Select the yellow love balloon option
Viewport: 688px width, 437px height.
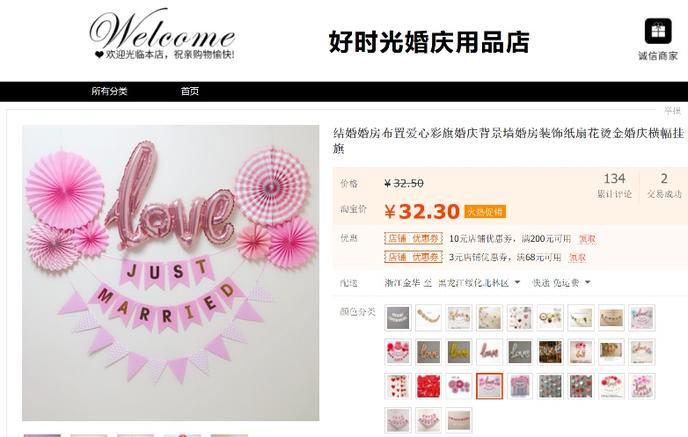pyautogui.click(x=459, y=351)
